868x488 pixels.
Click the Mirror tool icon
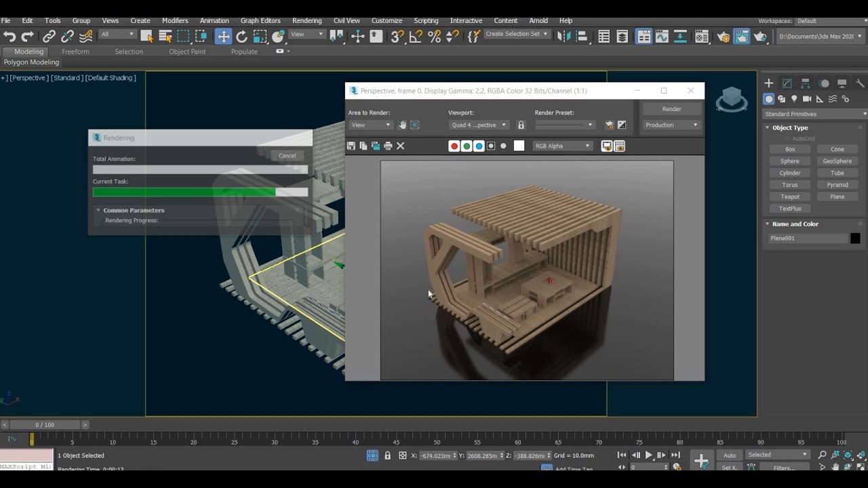pyautogui.click(x=564, y=37)
